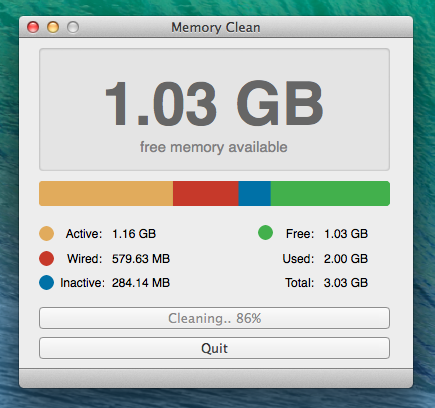
Task: Click the red Wired legend dot
Action: 46,258
